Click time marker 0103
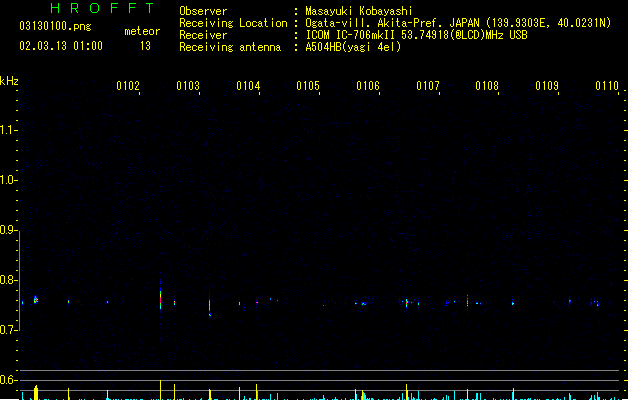 coord(188,86)
